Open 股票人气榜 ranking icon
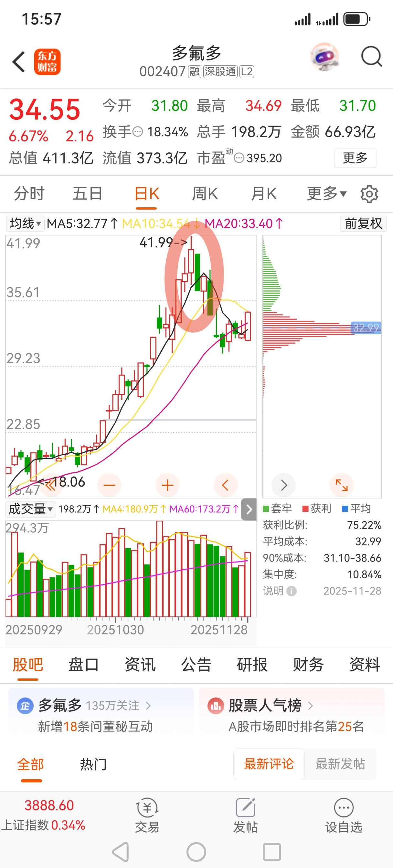Image resolution: width=393 pixels, height=868 pixels. click(x=216, y=706)
